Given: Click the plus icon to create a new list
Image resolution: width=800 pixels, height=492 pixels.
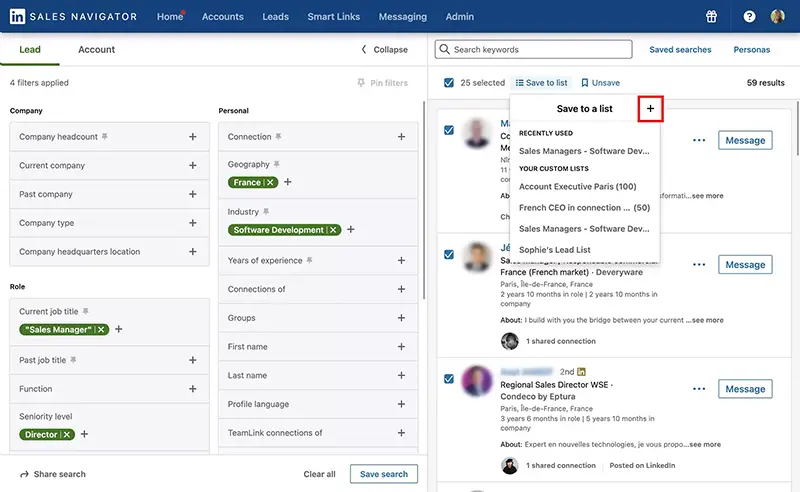Looking at the screenshot, I should pyautogui.click(x=650, y=108).
